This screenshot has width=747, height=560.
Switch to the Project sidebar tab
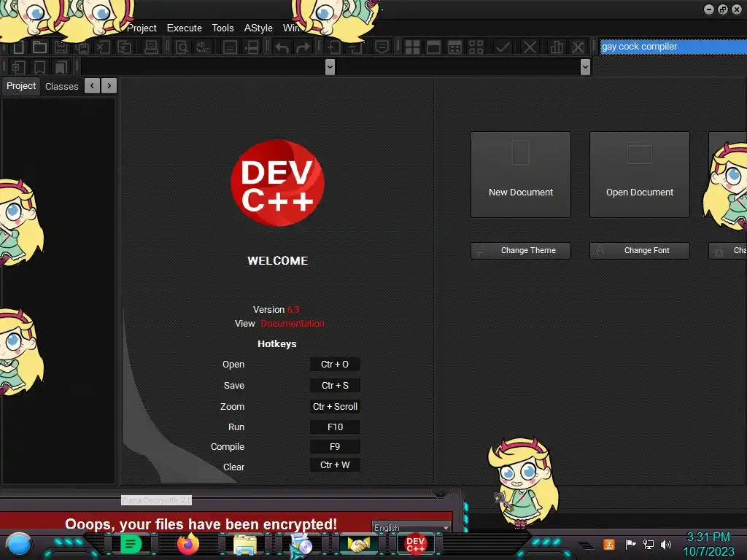(x=21, y=86)
